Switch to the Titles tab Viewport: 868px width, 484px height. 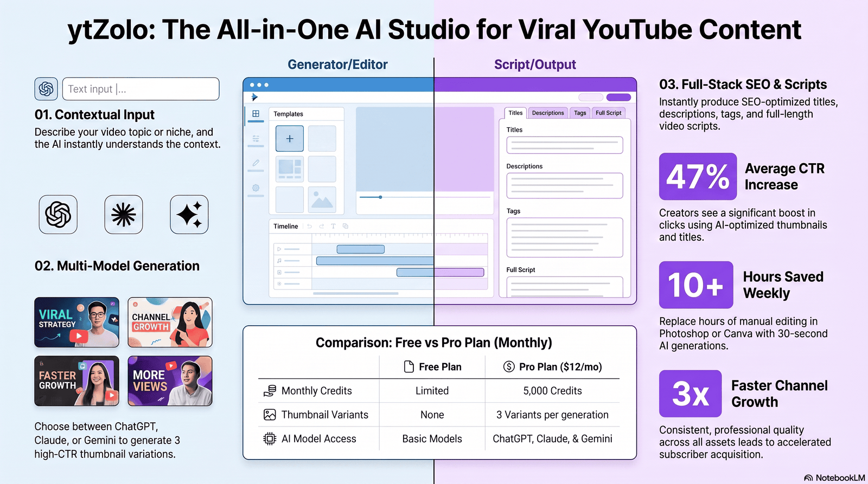coord(515,113)
